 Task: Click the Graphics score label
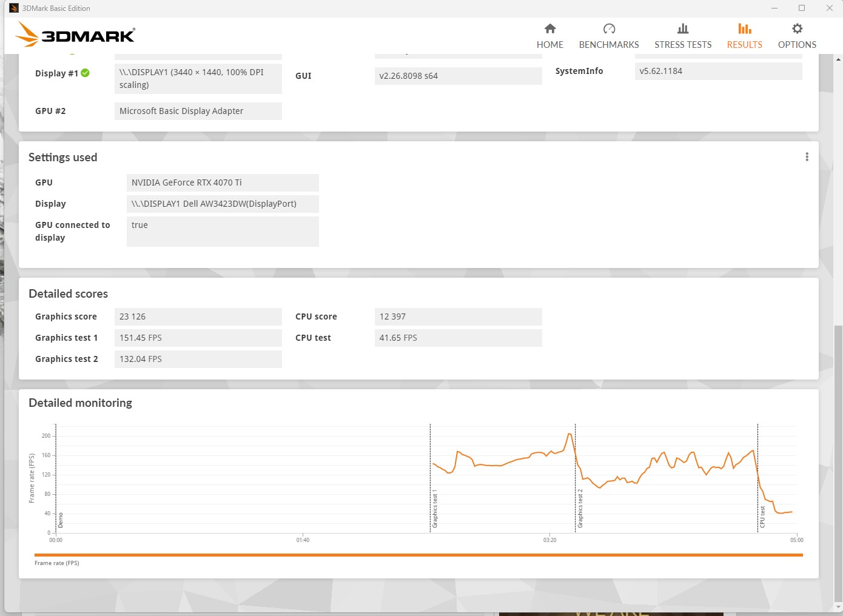tap(66, 316)
